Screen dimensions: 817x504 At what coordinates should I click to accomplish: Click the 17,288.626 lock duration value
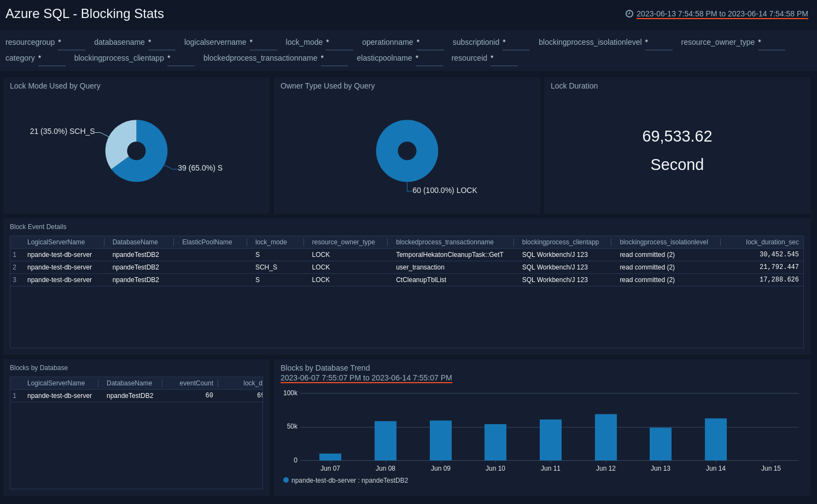tap(779, 280)
